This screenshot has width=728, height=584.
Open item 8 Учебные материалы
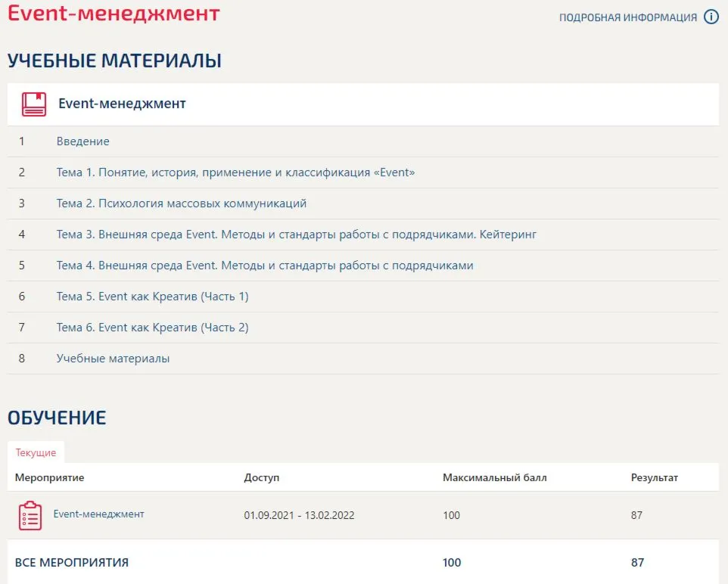point(113,359)
